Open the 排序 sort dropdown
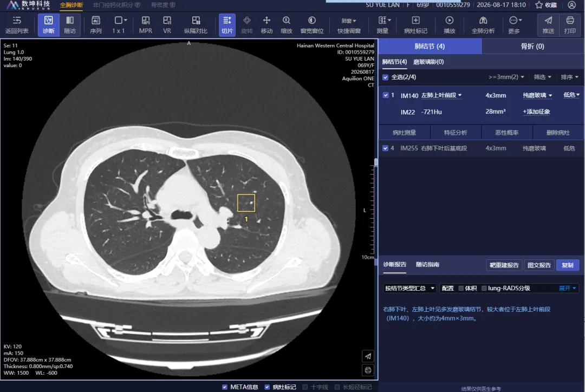The image size is (585, 392). pos(570,77)
